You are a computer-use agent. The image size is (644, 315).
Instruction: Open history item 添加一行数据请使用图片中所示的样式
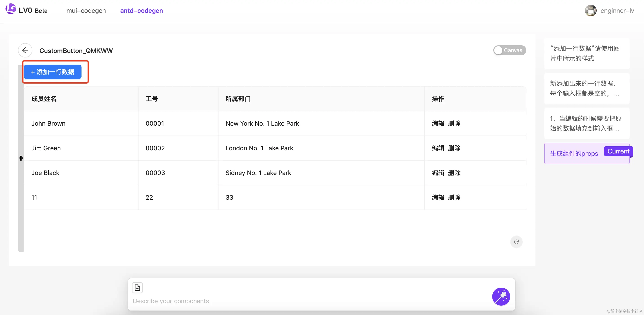(587, 53)
